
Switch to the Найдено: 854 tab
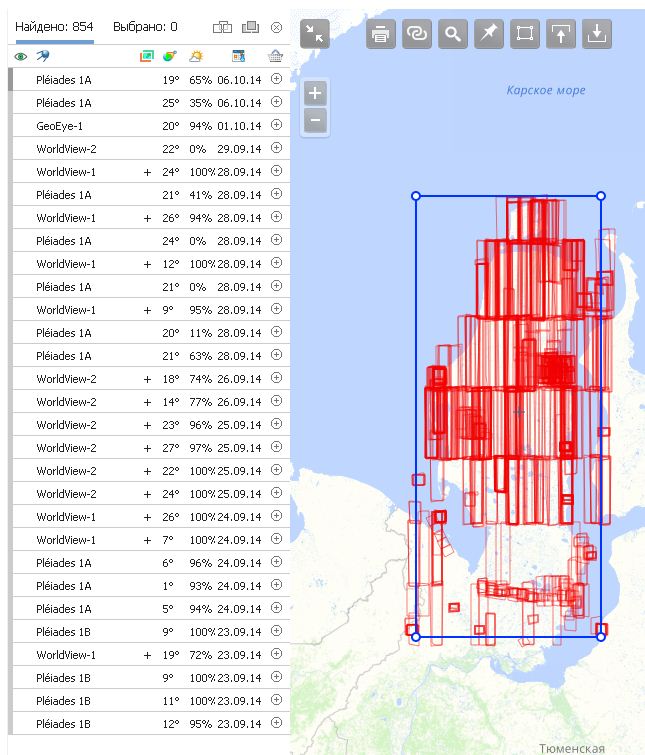point(53,27)
